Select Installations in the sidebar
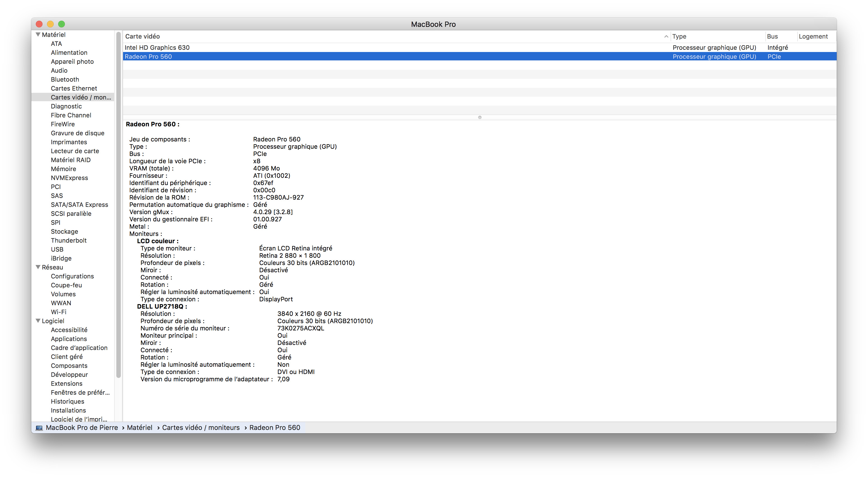868x478 pixels. coord(69,410)
